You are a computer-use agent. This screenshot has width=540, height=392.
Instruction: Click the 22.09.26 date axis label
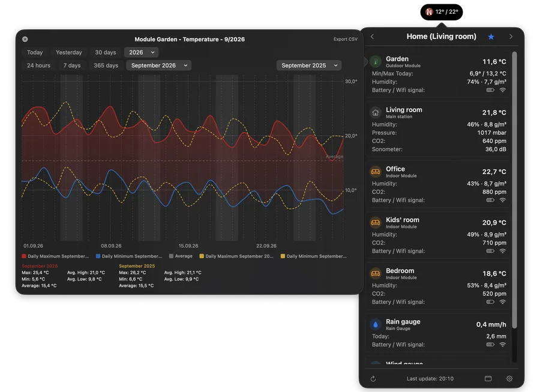point(266,246)
